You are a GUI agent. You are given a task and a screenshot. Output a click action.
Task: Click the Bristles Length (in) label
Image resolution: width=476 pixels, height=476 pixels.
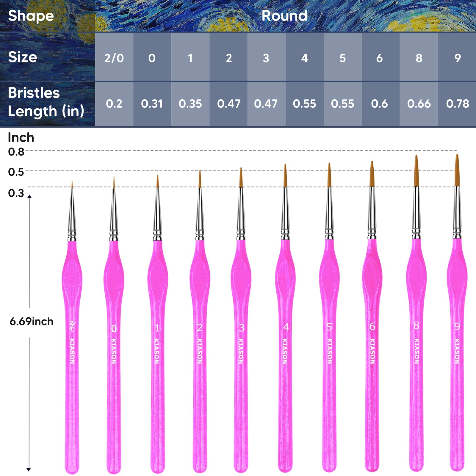tap(46, 102)
